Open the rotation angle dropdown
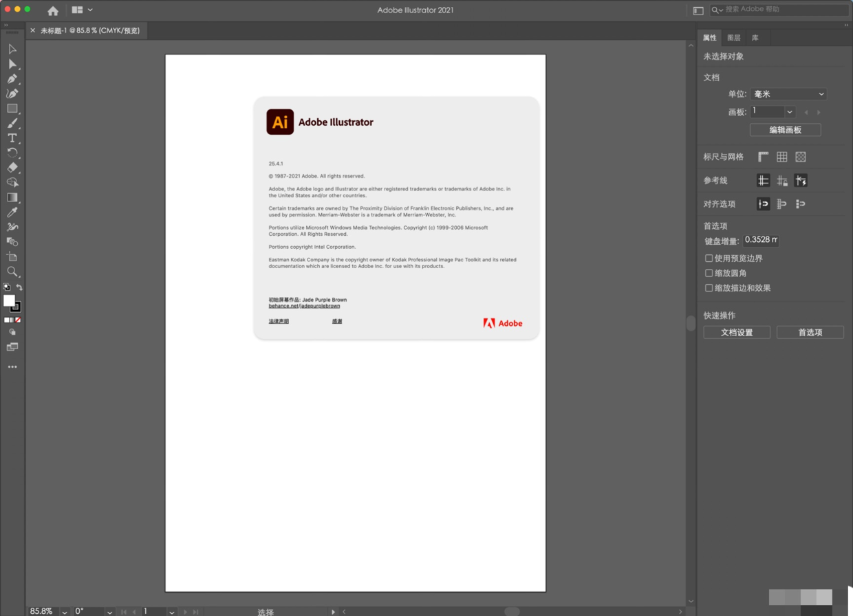853x616 pixels. click(x=109, y=611)
